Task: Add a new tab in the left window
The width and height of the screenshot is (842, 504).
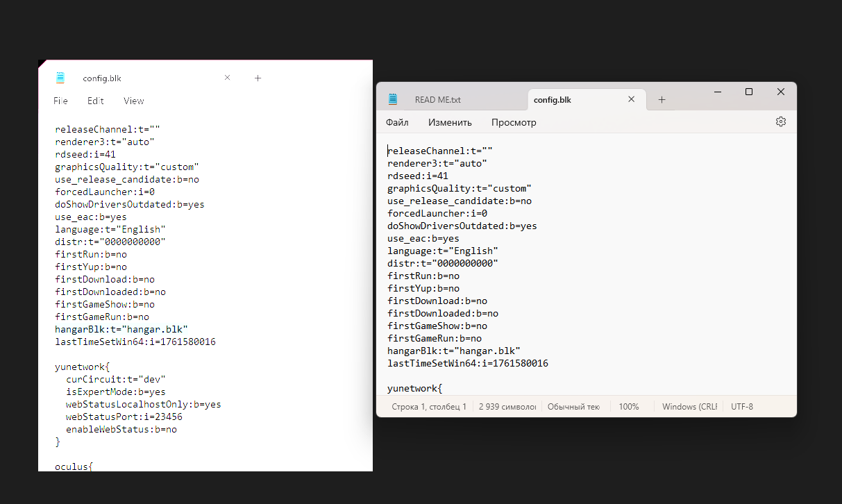Action: click(258, 78)
